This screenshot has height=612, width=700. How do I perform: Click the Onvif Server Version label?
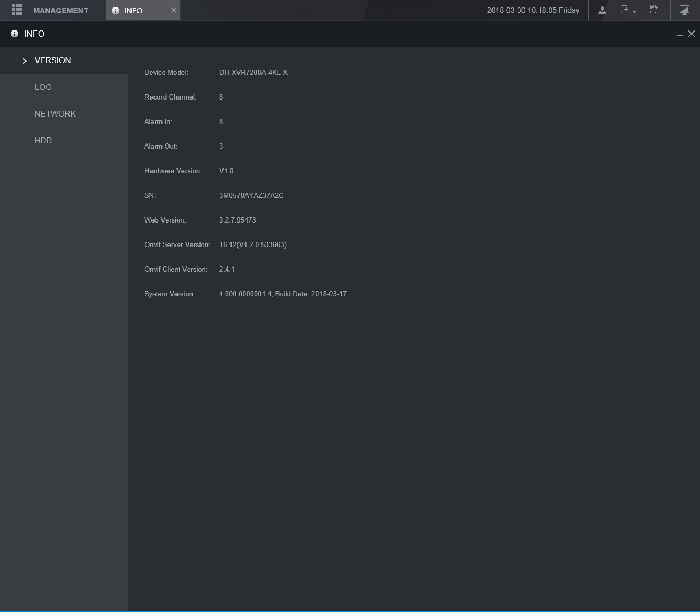click(x=178, y=244)
